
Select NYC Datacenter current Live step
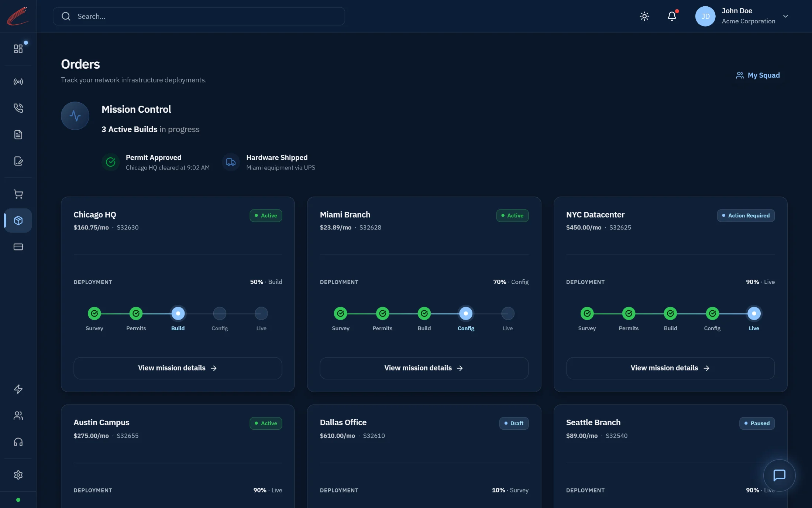(754, 314)
